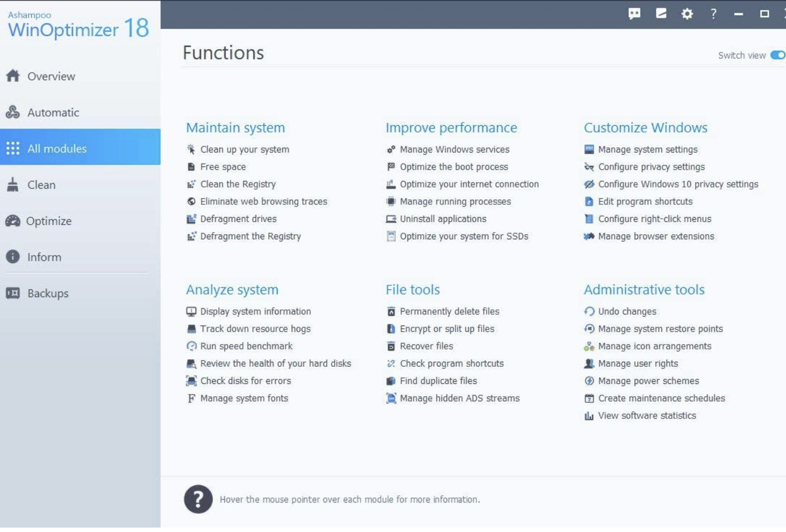The width and height of the screenshot is (786, 532).
Task: Open Optimize your system for SSDs
Action: pyautogui.click(x=464, y=237)
